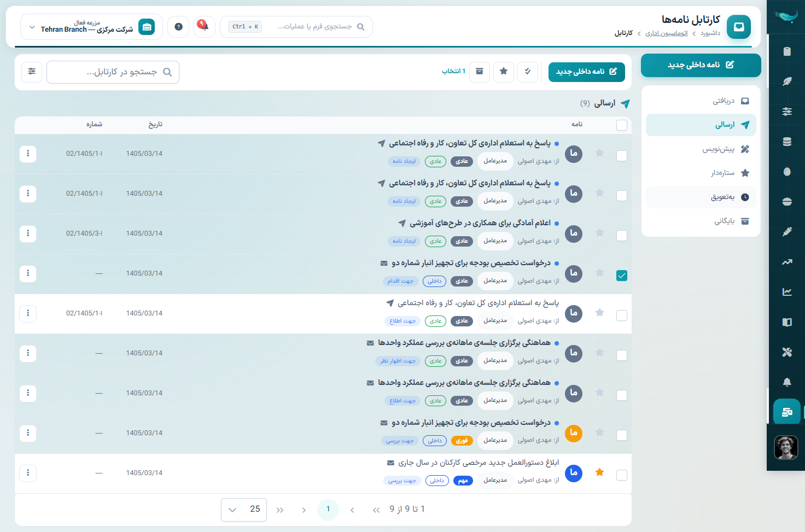This screenshot has height=532, width=805.
Task: Jump to the last page with double chevron
Action: point(280,510)
